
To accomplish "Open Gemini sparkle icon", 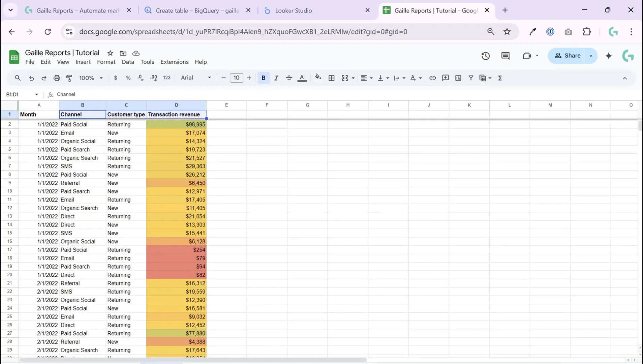I will [609, 56].
